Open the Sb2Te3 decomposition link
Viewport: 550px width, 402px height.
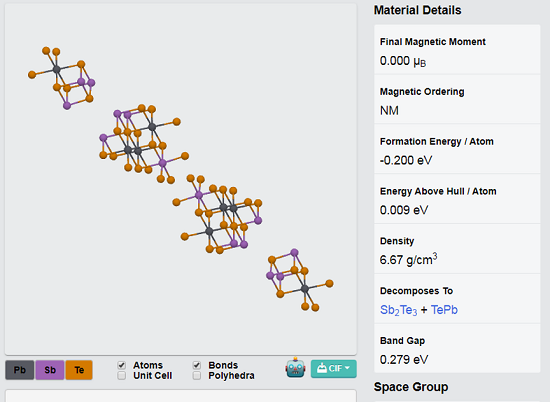[x=398, y=310]
